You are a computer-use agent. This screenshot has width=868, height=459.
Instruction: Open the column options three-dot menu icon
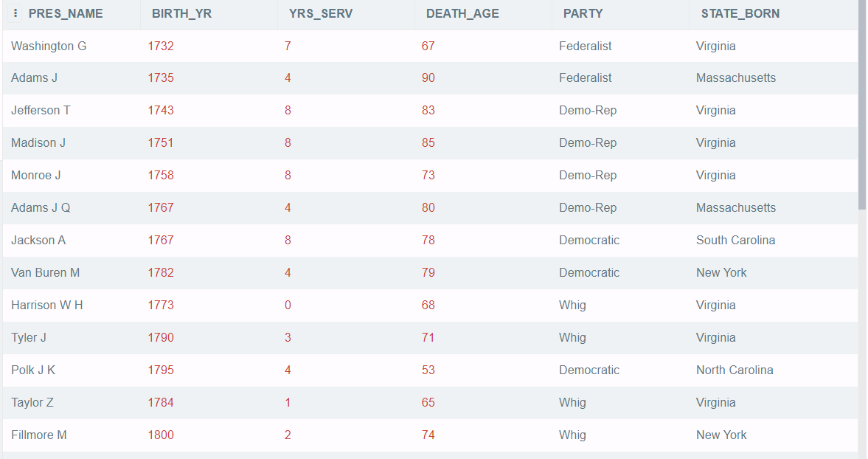pos(15,13)
